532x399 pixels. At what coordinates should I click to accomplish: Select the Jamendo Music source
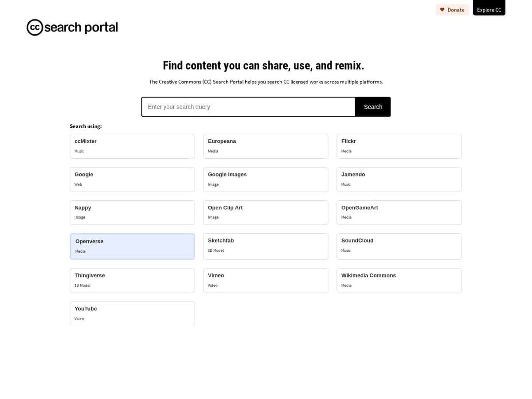click(x=399, y=180)
